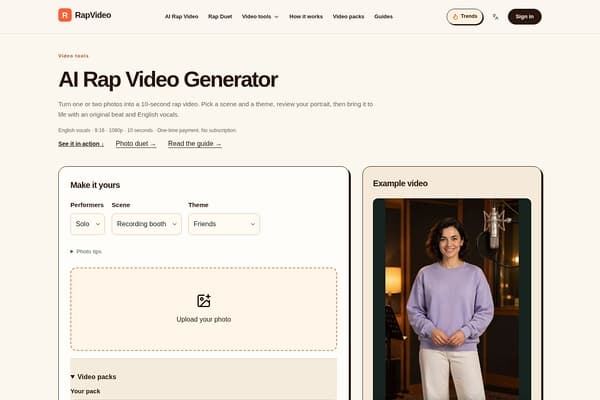Click the flame Trends button
Image resolution: width=600 pixels, height=400 pixels.
(465, 16)
